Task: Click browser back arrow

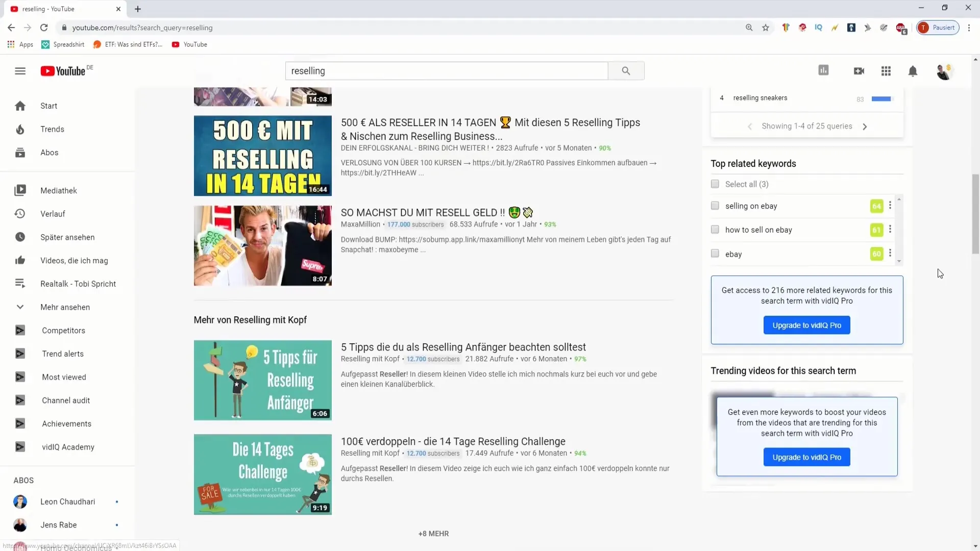Action: [x=11, y=28]
